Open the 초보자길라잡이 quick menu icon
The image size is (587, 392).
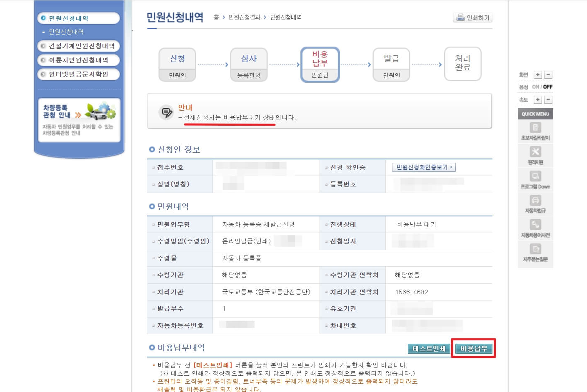535,131
